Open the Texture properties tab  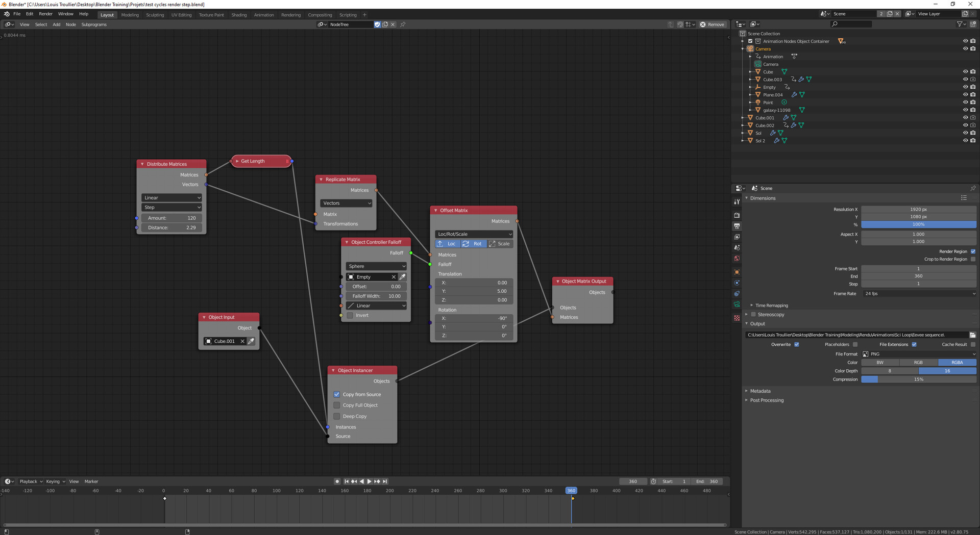click(x=737, y=318)
